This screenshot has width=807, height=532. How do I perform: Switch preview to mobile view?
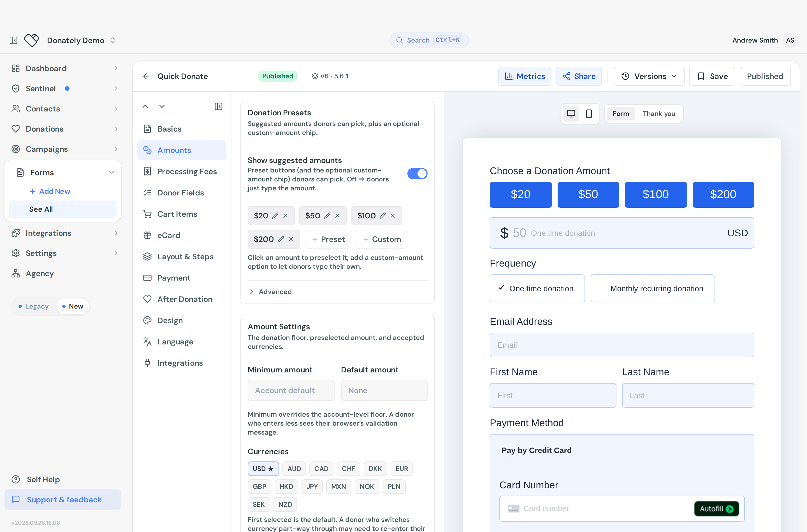click(589, 114)
